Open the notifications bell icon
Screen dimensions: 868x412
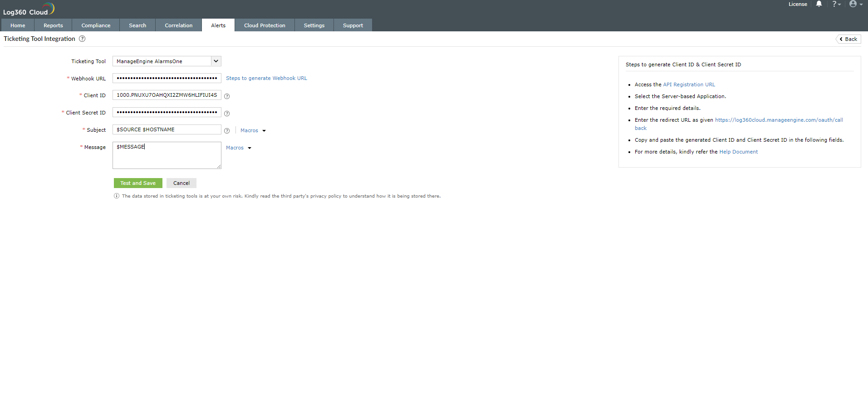(819, 4)
